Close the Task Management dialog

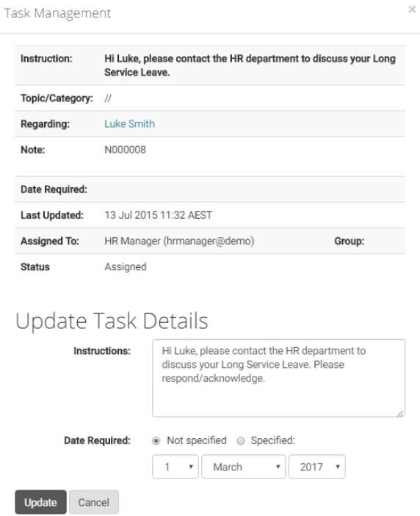point(412,10)
